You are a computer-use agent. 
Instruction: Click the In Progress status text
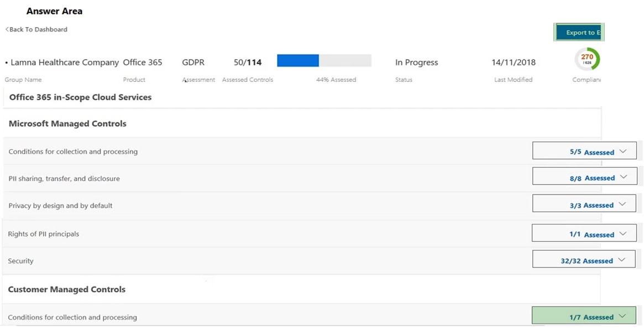point(416,62)
